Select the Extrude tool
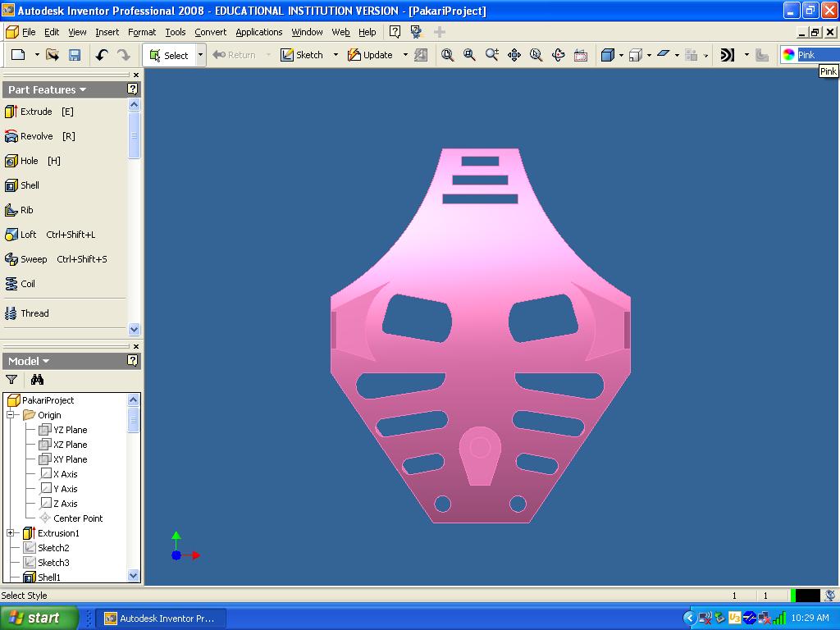The width and height of the screenshot is (840, 630). click(x=36, y=112)
